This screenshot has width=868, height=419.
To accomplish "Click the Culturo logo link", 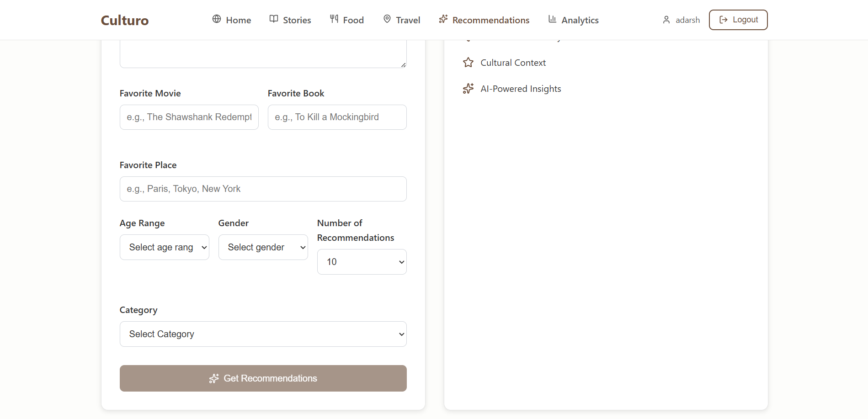I will (125, 21).
